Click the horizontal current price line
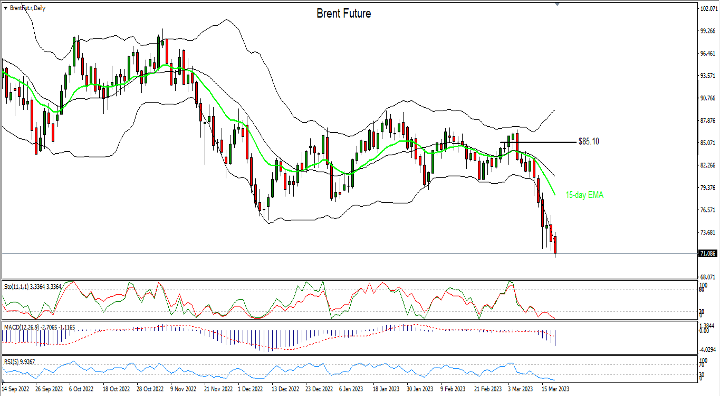The image size is (720, 396). [x=349, y=253]
